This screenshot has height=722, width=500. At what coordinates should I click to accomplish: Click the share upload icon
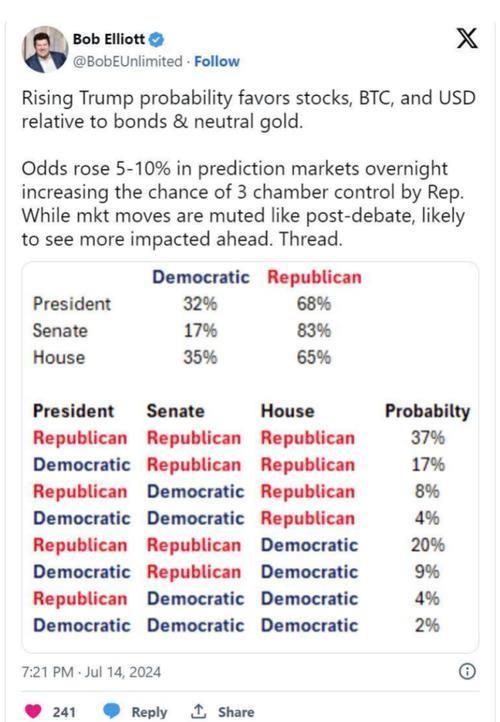[198, 711]
